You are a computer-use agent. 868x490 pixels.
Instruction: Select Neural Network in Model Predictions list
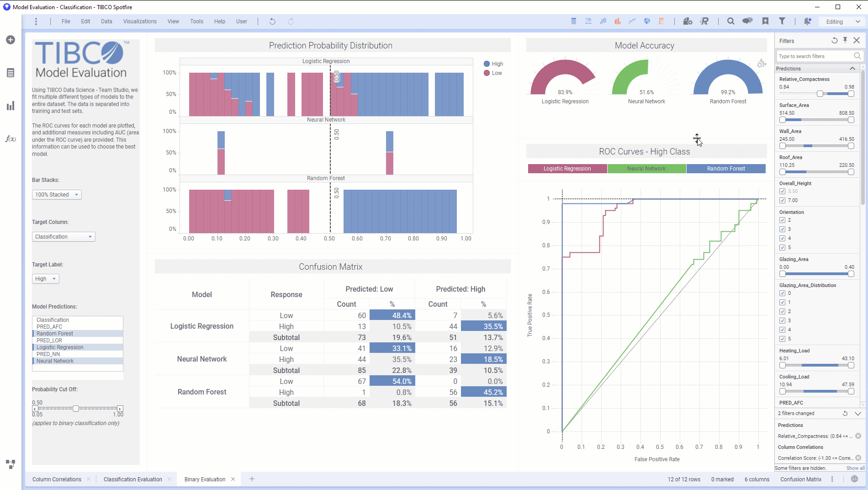pos(55,361)
